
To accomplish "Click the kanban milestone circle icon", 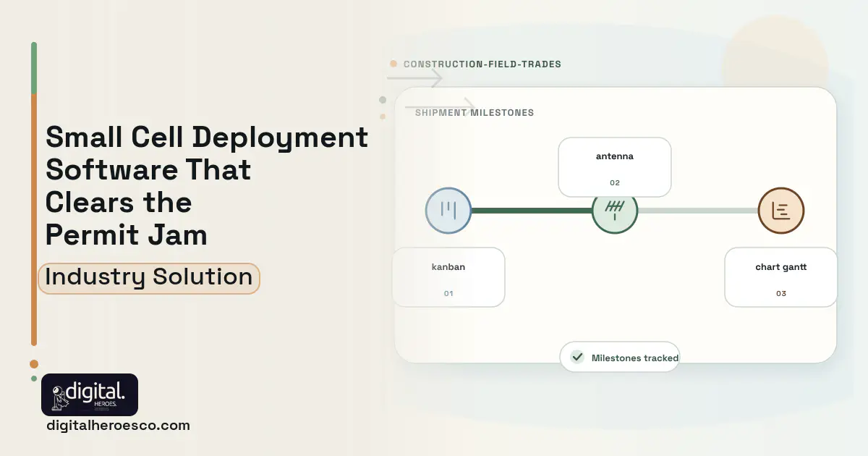I will (448, 211).
